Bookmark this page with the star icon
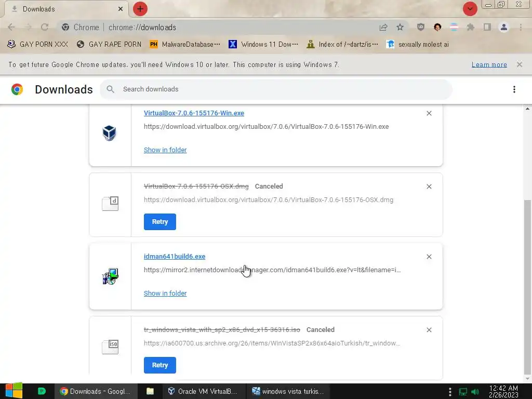 pos(400,27)
